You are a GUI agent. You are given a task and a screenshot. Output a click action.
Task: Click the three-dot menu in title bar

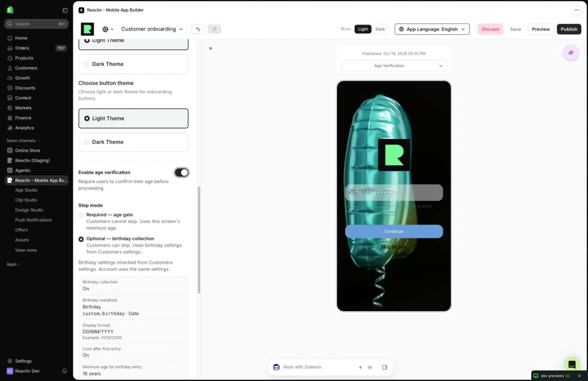pos(577,10)
